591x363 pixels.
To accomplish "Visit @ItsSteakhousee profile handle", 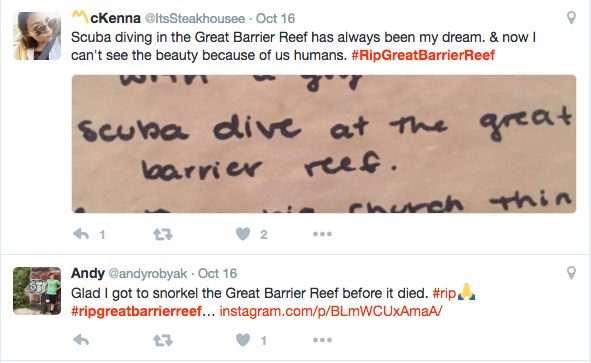I will pos(195,18).
